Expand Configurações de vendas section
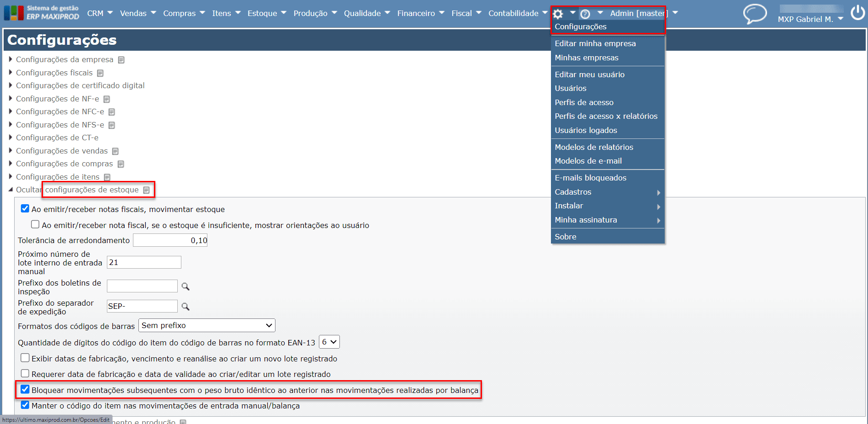The image size is (868, 424). pyautogui.click(x=62, y=151)
